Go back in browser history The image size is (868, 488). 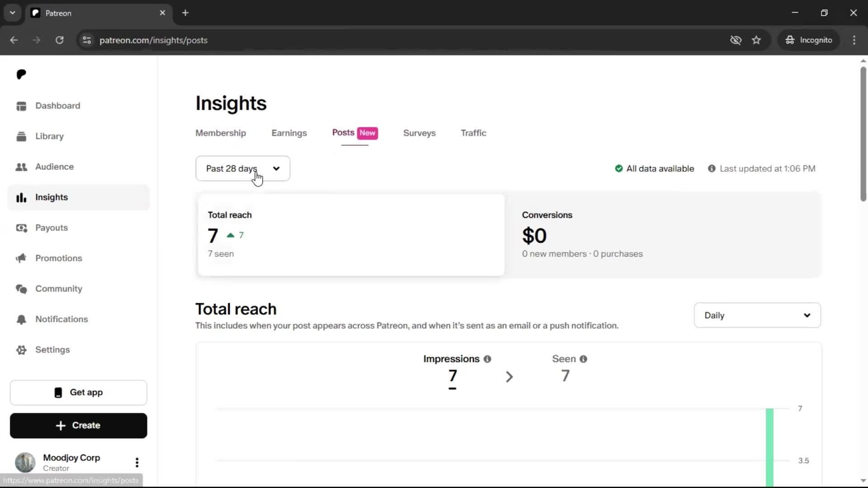coord(14,40)
